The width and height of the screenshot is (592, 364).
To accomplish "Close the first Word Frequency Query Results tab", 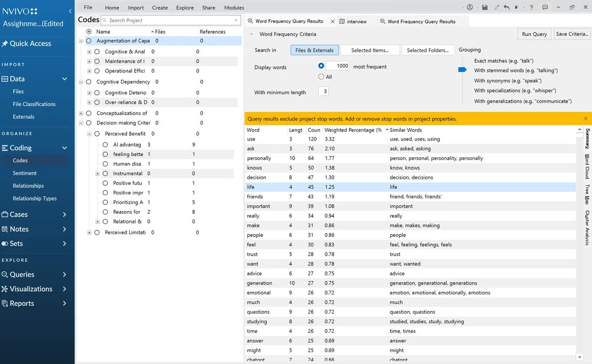I will point(333,21).
